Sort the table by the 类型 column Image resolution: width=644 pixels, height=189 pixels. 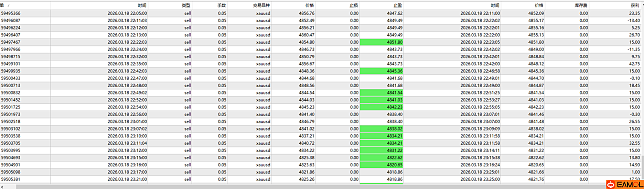tap(186, 5)
